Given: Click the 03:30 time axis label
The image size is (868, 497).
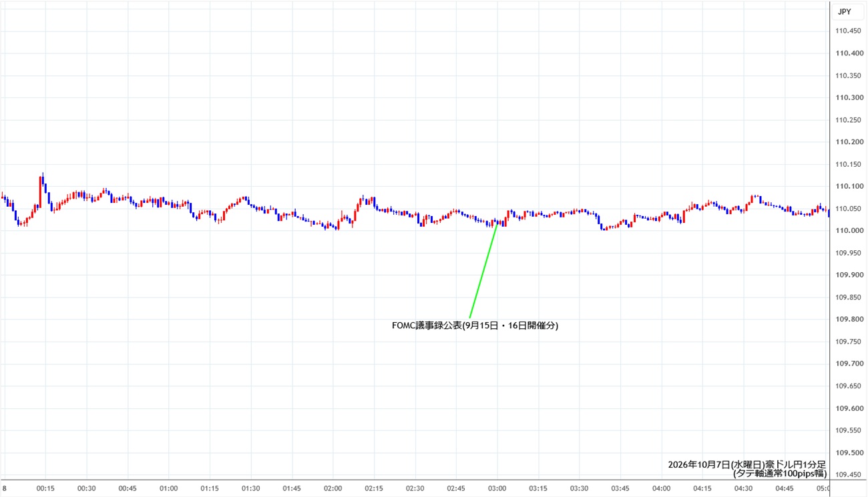Looking at the screenshot, I should click(579, 488).
